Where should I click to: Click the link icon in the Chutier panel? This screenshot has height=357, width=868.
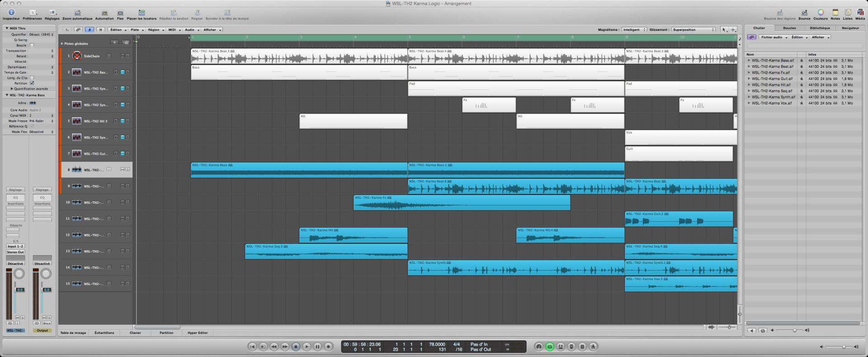[752, 37]
